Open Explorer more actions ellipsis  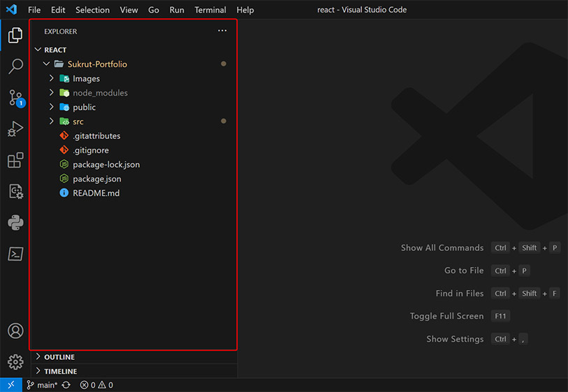(222, 31)
